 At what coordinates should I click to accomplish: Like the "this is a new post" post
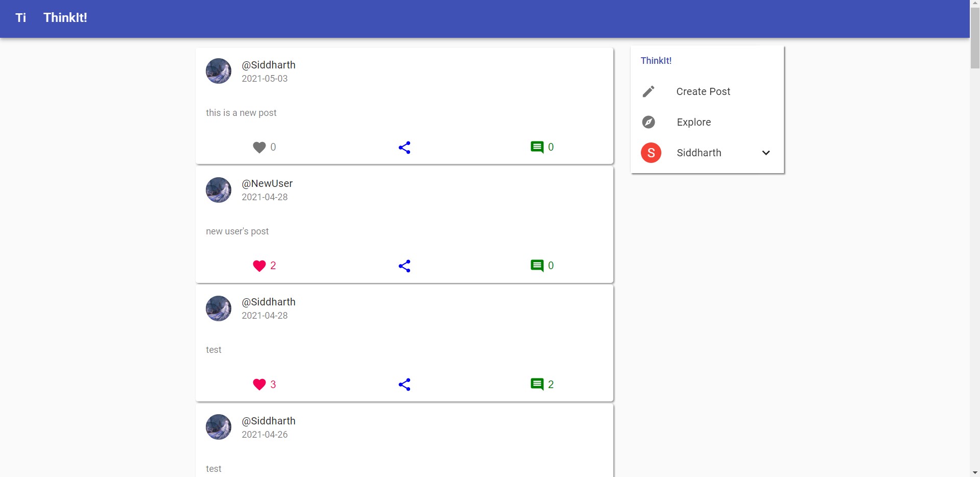259,147
